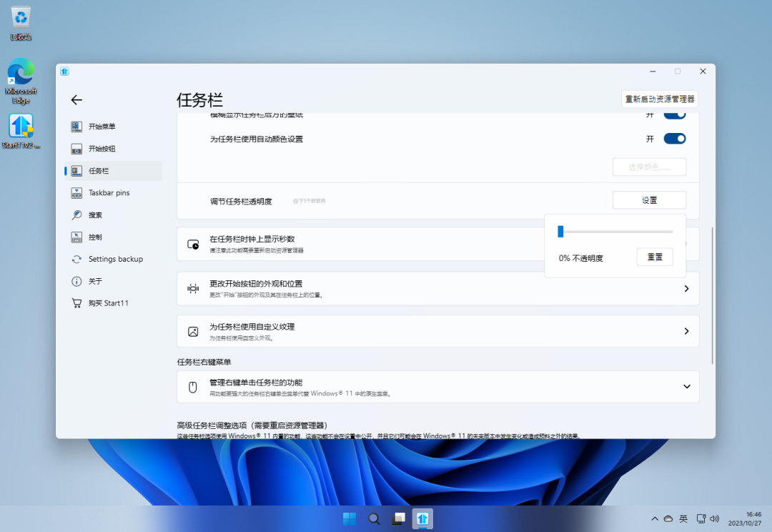Image resolution: width=772 pixels, height=532 pixels.
Task: Show hidden tray icons chevron
Action: (655, 518)
